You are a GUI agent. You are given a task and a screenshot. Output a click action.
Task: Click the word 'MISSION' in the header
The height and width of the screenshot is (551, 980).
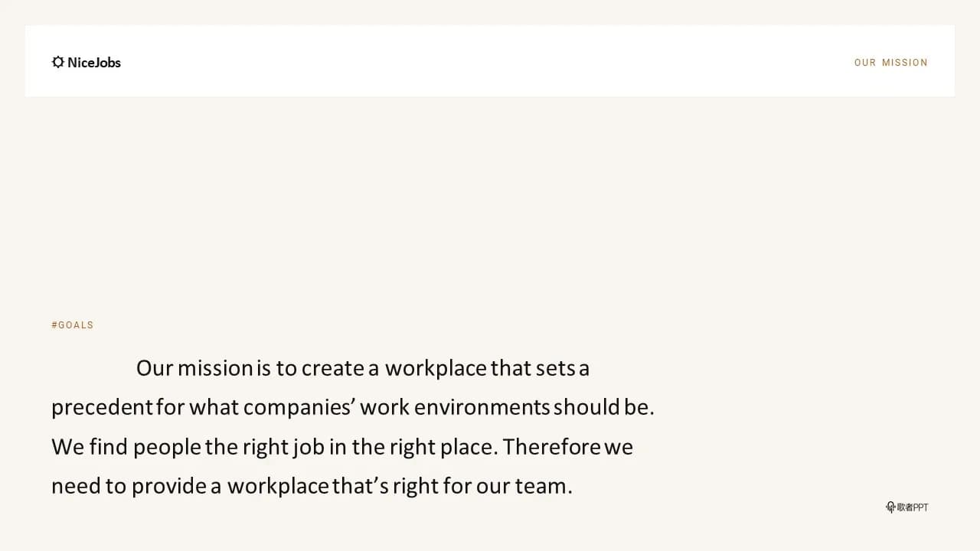[905, 63]
